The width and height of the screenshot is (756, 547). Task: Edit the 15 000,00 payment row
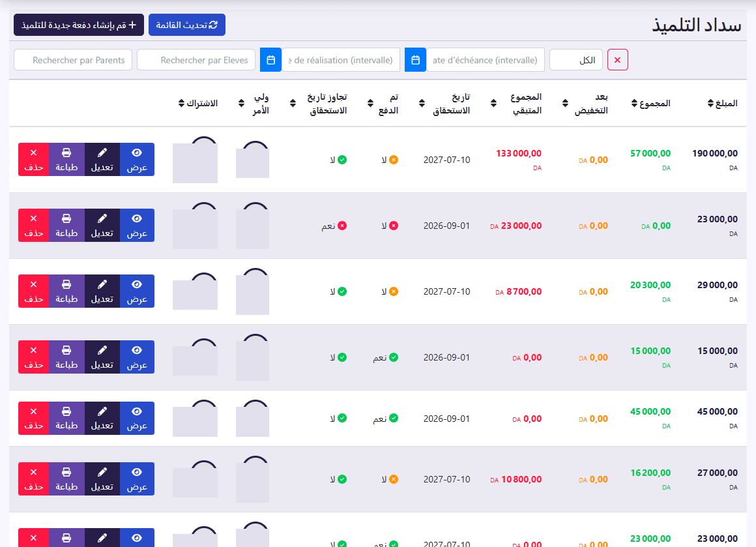coord(102,357)
